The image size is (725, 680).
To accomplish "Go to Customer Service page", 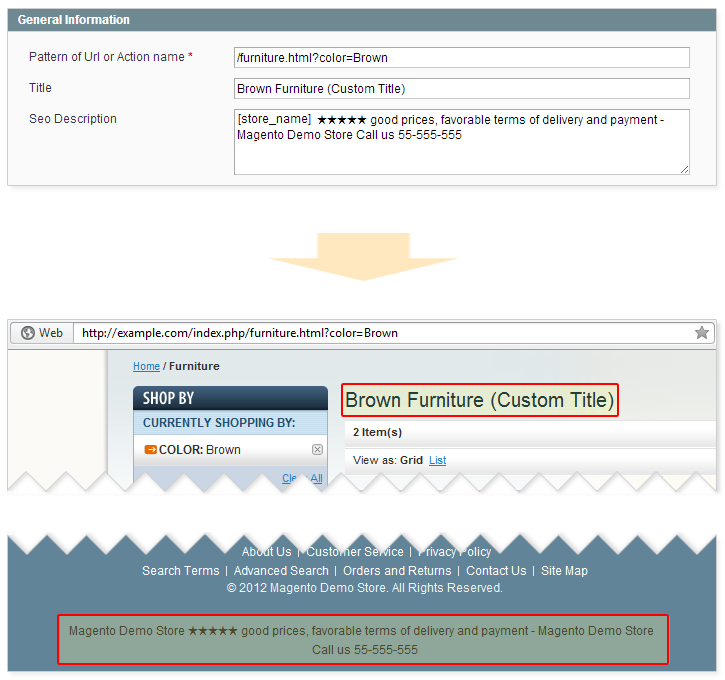I will 355,552.
